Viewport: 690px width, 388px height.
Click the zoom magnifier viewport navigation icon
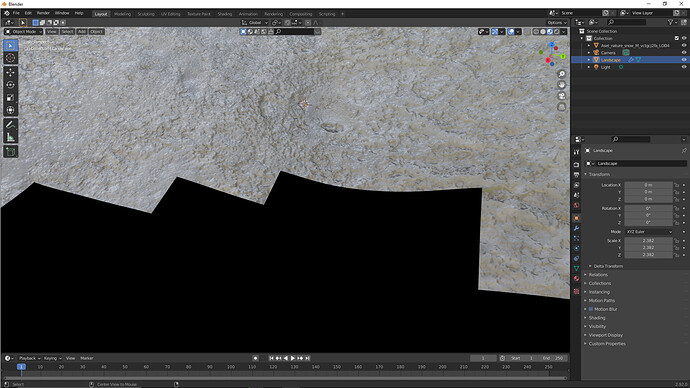point(562,74)
